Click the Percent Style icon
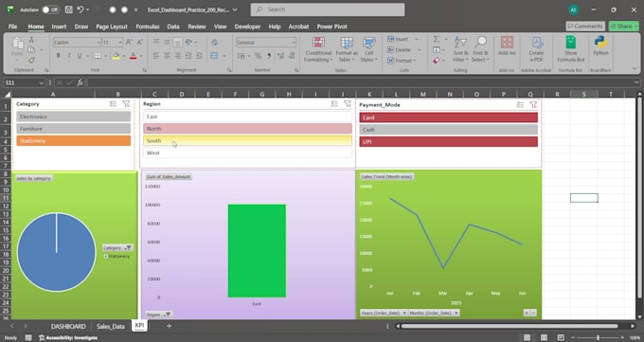 coord(258,56)
